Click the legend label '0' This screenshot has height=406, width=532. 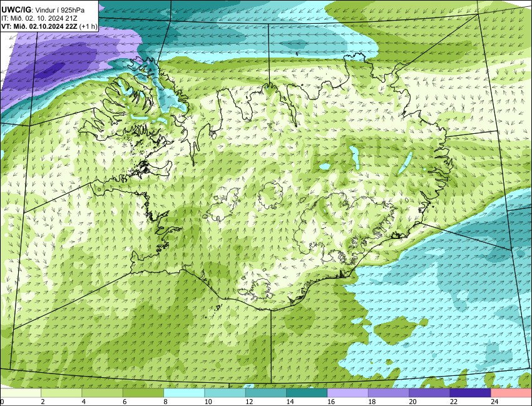click(x=2, y=402)
